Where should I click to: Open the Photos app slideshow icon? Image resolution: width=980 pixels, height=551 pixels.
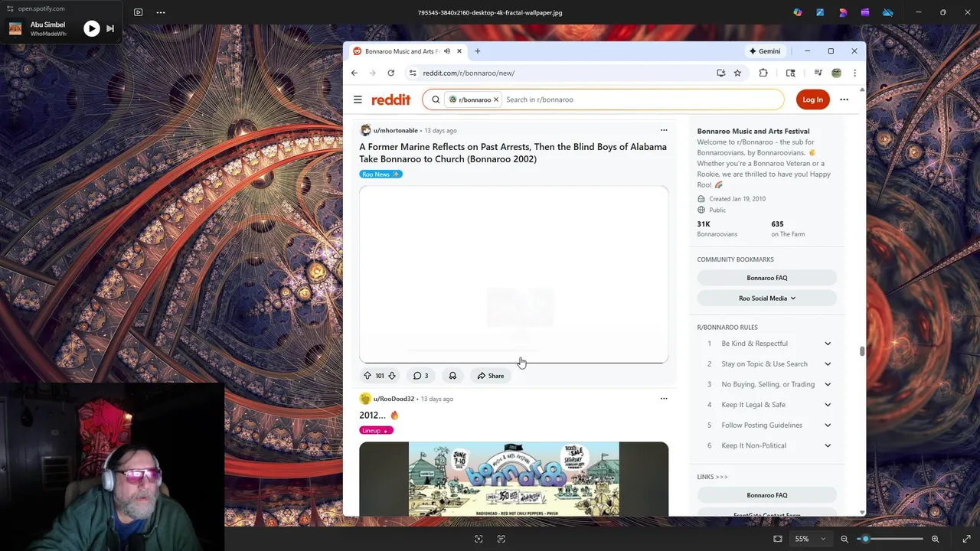coord(138,12)
